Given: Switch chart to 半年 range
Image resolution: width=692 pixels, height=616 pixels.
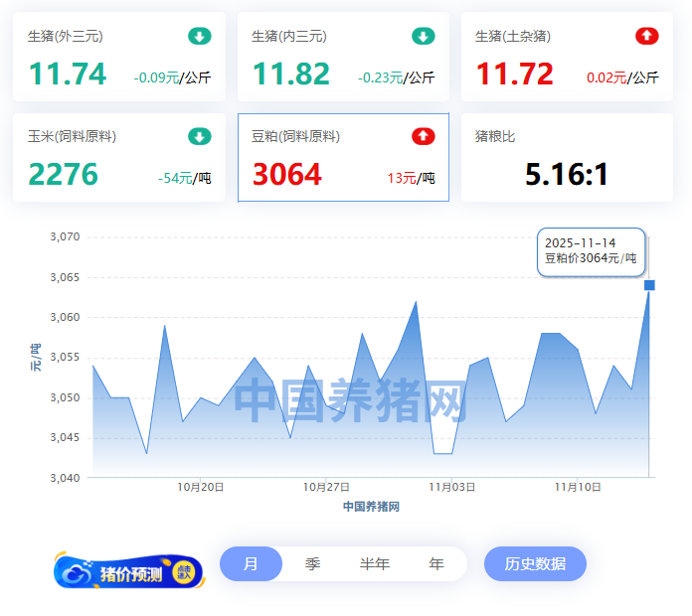Looking at the screenshot, I should tap(375, 564).
